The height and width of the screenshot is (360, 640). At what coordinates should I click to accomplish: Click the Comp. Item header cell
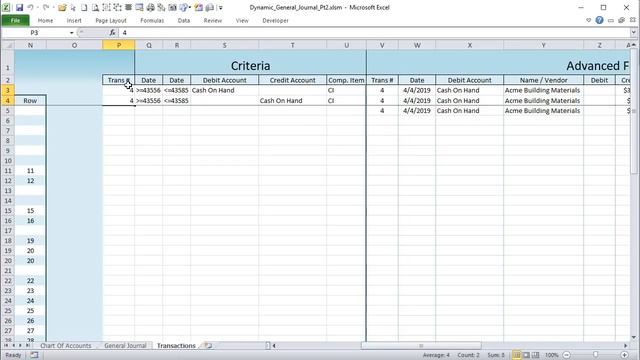(346, 80)
